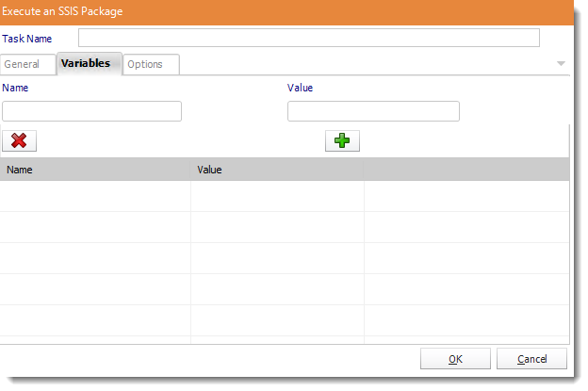Open the tab overflow dropdown arrow
This screenshot has height=391, width=588.
coord(561,63)
